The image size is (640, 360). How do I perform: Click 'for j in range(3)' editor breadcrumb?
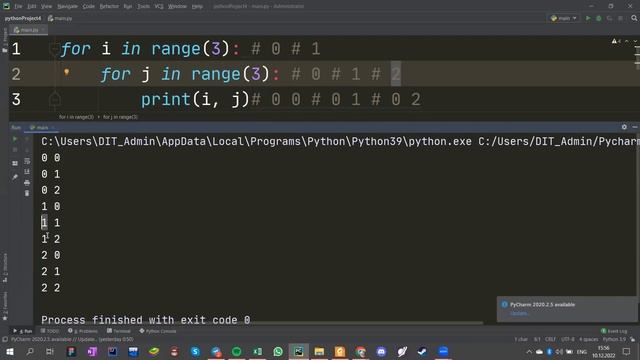[x=120, y=117]
